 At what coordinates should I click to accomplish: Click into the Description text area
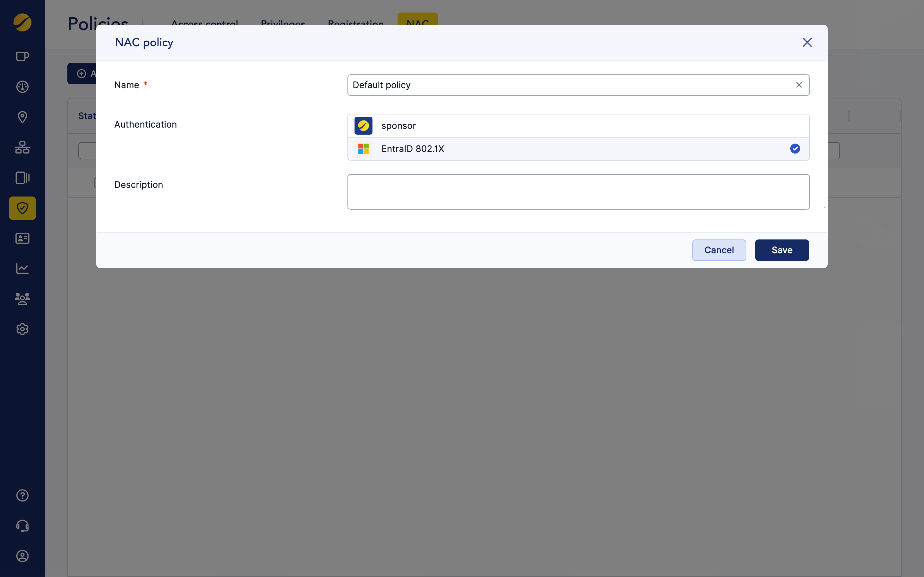coord(578,192)
